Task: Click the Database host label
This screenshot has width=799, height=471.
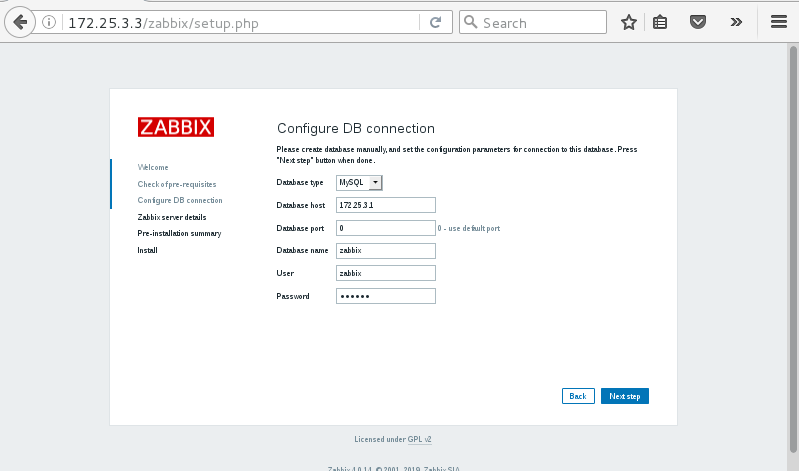Action: pos(301,205)
